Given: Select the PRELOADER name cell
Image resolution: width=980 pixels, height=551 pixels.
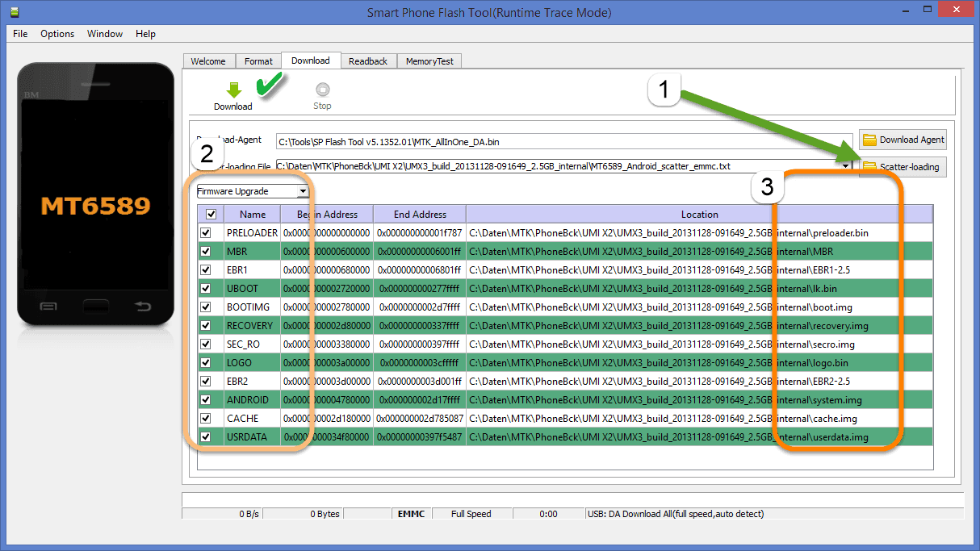Looking at the screenshot, I should (253, 232).
